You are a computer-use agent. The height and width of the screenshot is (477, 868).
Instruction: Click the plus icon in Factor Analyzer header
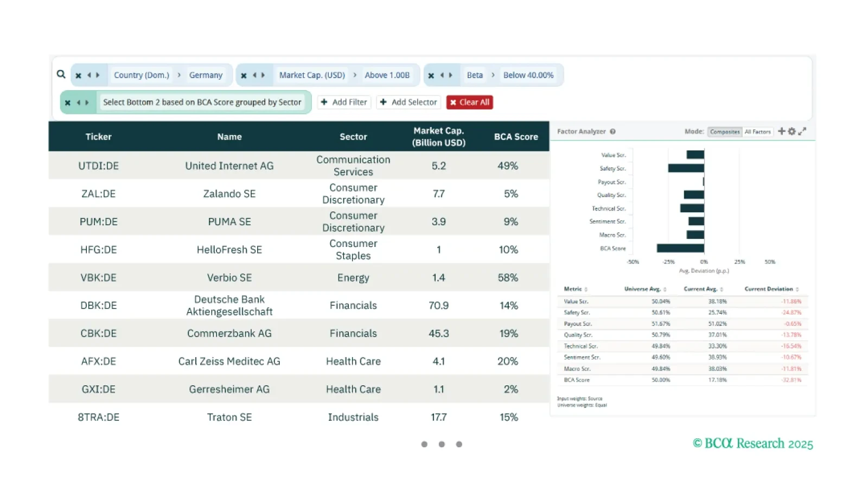pos(782,131)
